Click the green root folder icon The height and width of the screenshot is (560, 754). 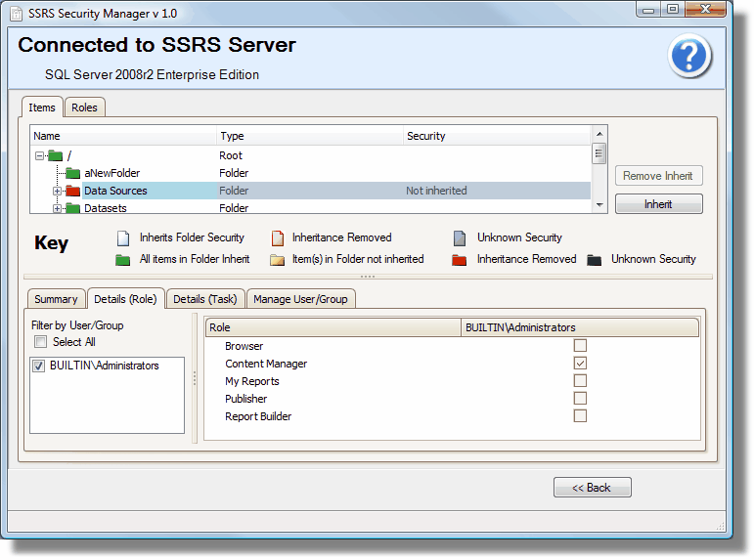(x=56, y=155)
